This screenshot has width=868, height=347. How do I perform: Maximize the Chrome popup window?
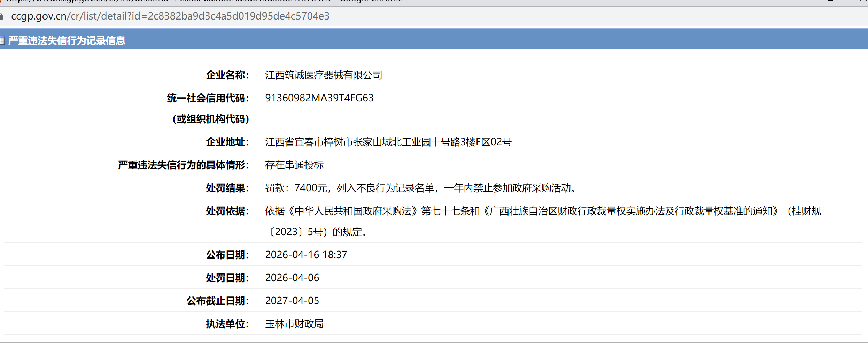(830, 1)
